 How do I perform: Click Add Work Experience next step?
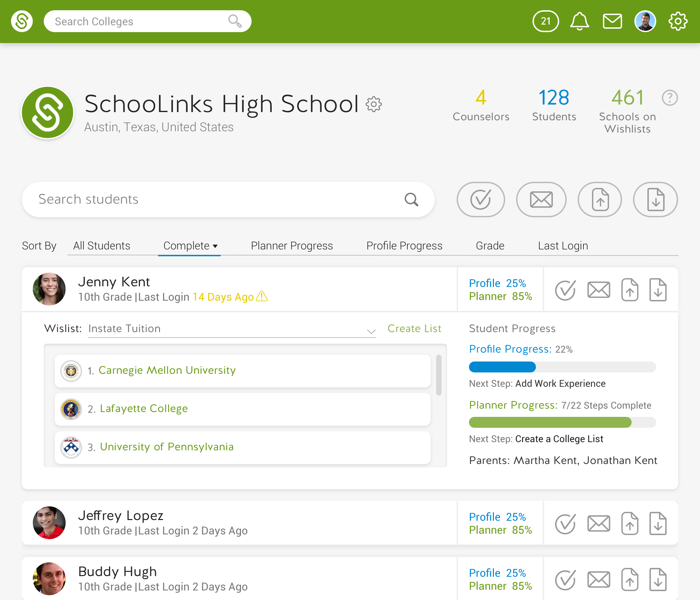[x=560, y=383]
